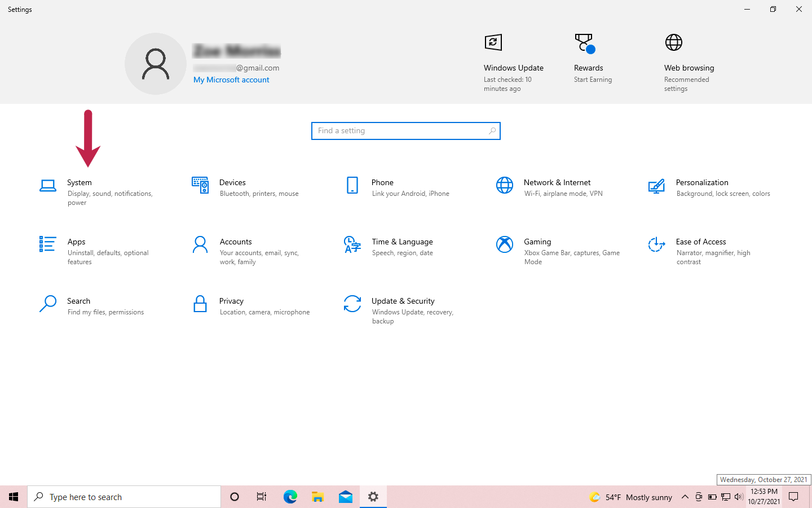Open the Privacy lock icon

(200, 304)
